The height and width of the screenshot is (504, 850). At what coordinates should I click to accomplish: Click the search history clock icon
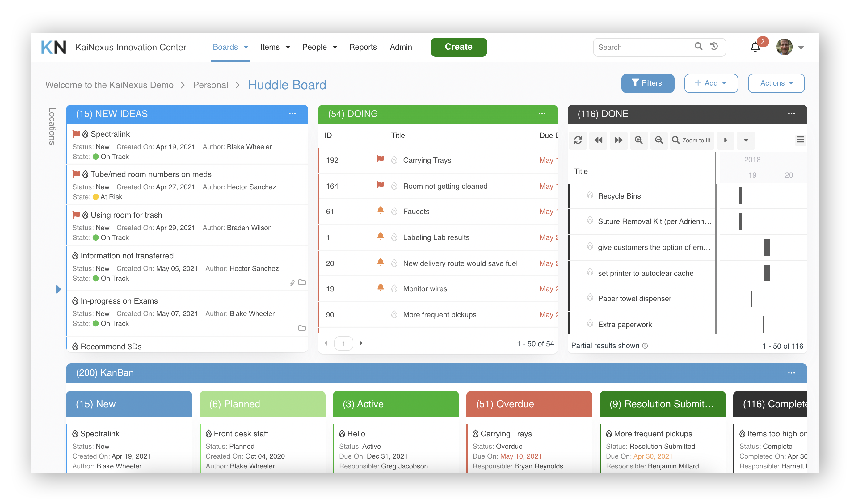coord(714,47)
